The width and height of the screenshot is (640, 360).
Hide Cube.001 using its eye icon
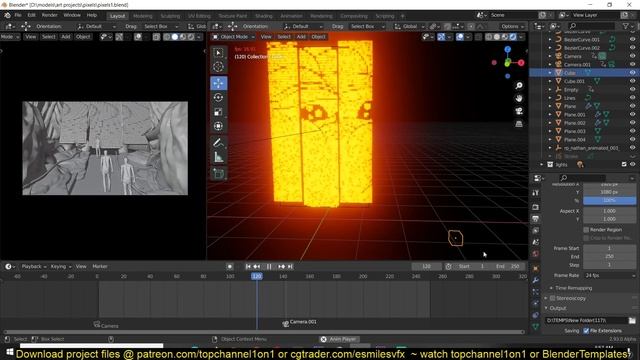point(632,81)
